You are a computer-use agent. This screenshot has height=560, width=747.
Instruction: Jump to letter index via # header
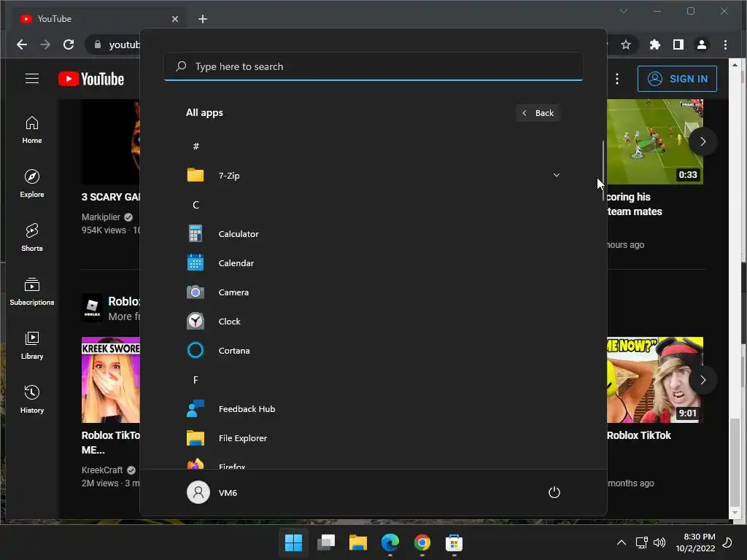pos(196,146)
